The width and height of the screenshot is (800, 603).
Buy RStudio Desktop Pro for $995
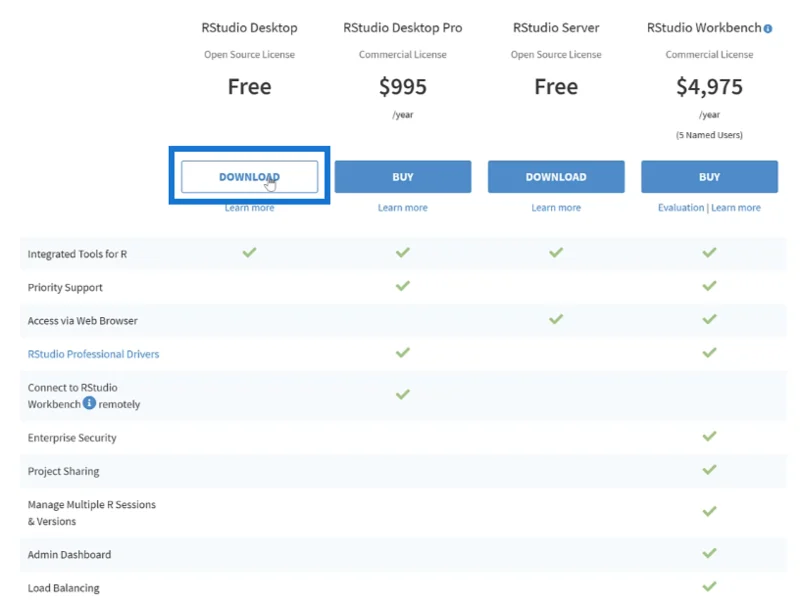(403, 177)
